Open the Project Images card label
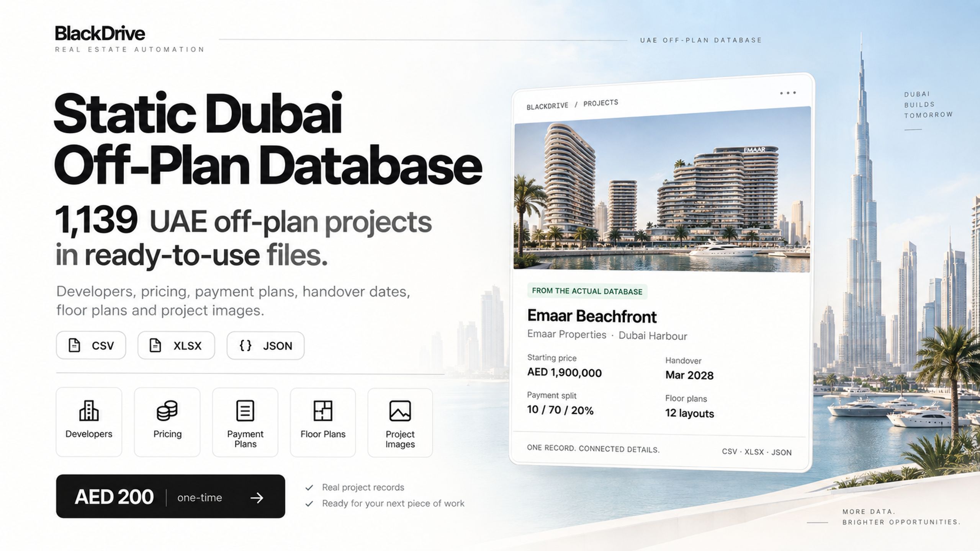Image resolution: width=980 pixels, height=551 pixels. coord(400,439)
